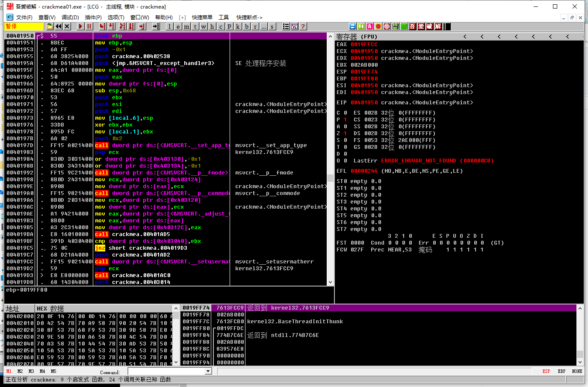
Task: Click the ESP button in status bar
Action: coord(546,371)
